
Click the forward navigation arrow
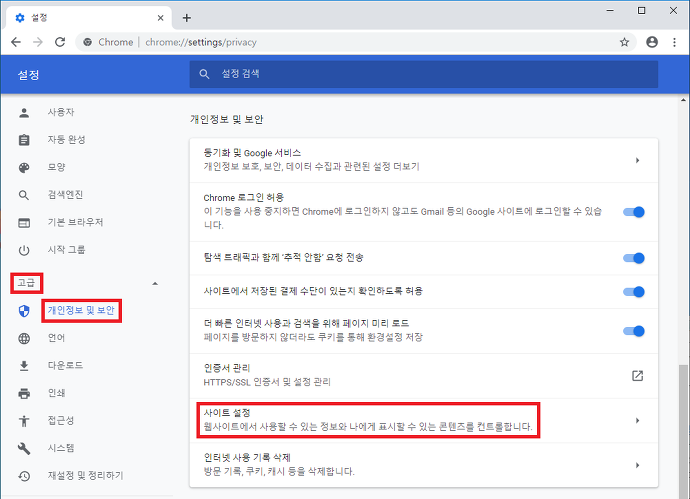point(38,42)
